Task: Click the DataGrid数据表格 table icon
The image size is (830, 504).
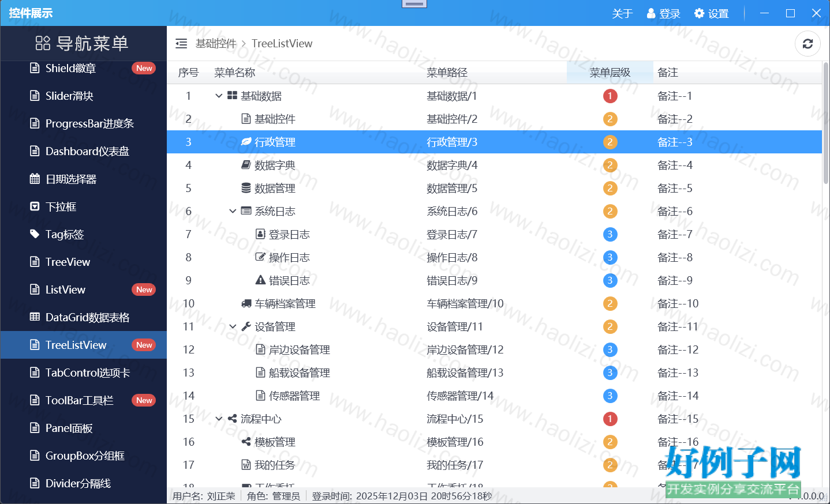Action: point(35,317)
